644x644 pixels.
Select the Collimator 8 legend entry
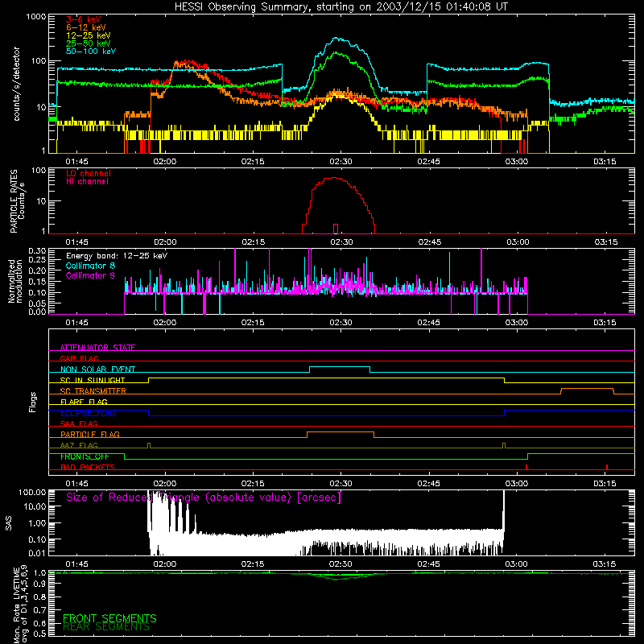pyautogui.click(x=90, y=266)
